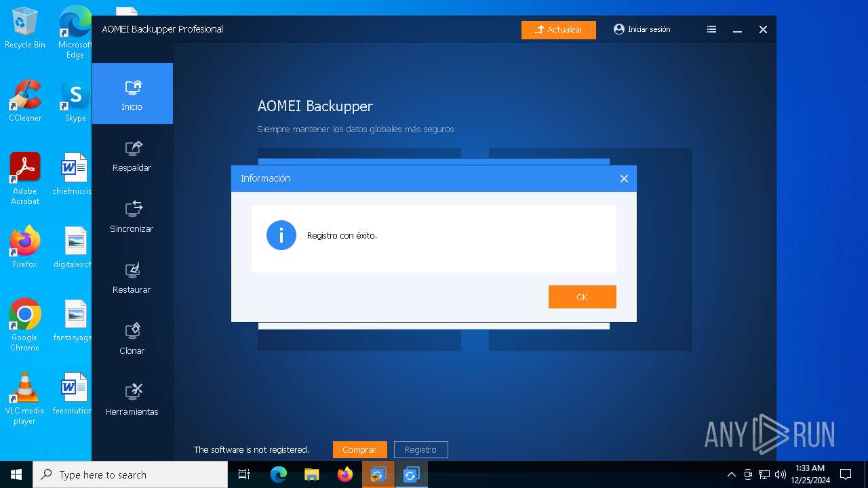This screenshot has height=488, width=868.
Task: Click the AOMEI Backupper taskbar icon
Action: tap(412, 474)
